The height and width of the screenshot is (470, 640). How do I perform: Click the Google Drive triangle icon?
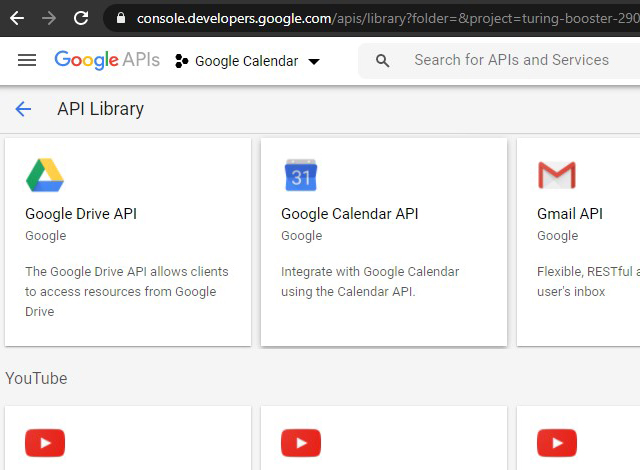click(x=45, y=175)
